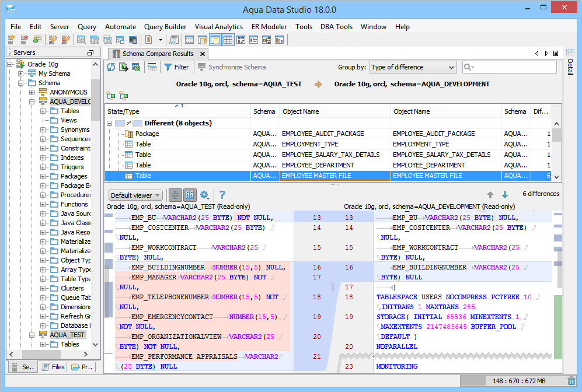
Task: Open the Group by dropdown
Action: (413, 67)
